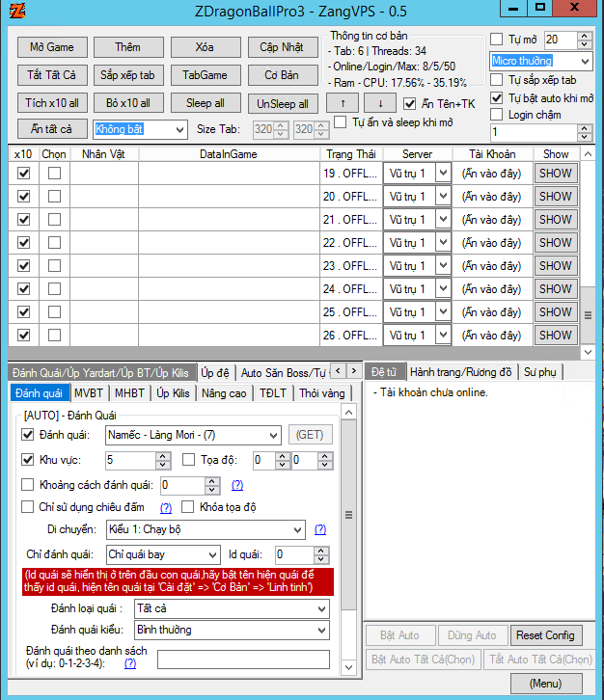Click the up arrow button
Screen dimensions: 604x700
[x=342, y=103]
